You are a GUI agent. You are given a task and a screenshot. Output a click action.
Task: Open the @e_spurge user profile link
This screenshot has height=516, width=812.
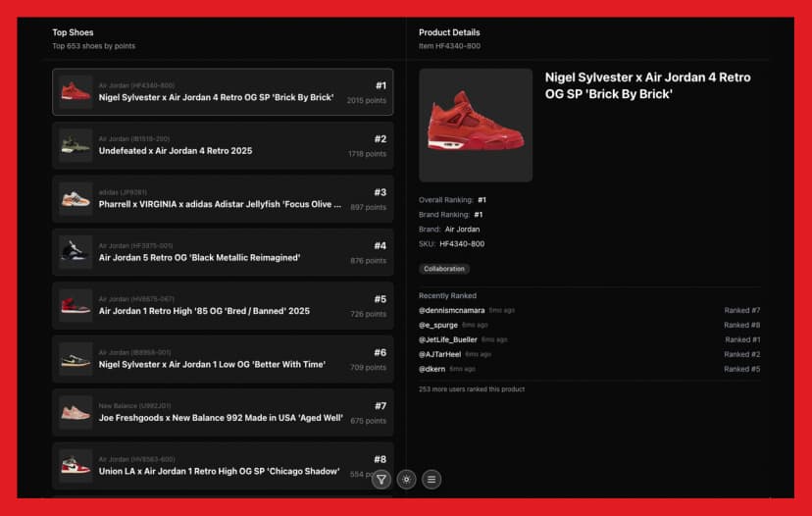pos(438,325)
